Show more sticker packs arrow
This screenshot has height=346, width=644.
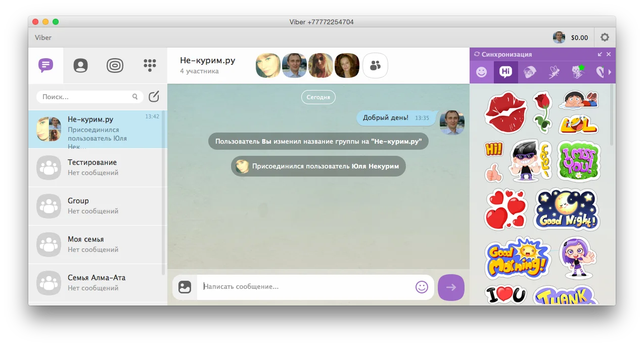pos(610,72)
